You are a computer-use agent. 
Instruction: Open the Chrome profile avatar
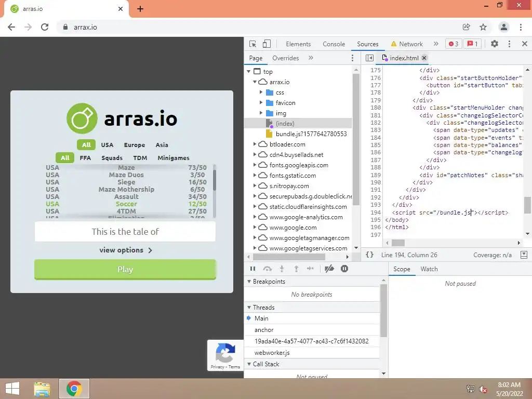[504, 27]
